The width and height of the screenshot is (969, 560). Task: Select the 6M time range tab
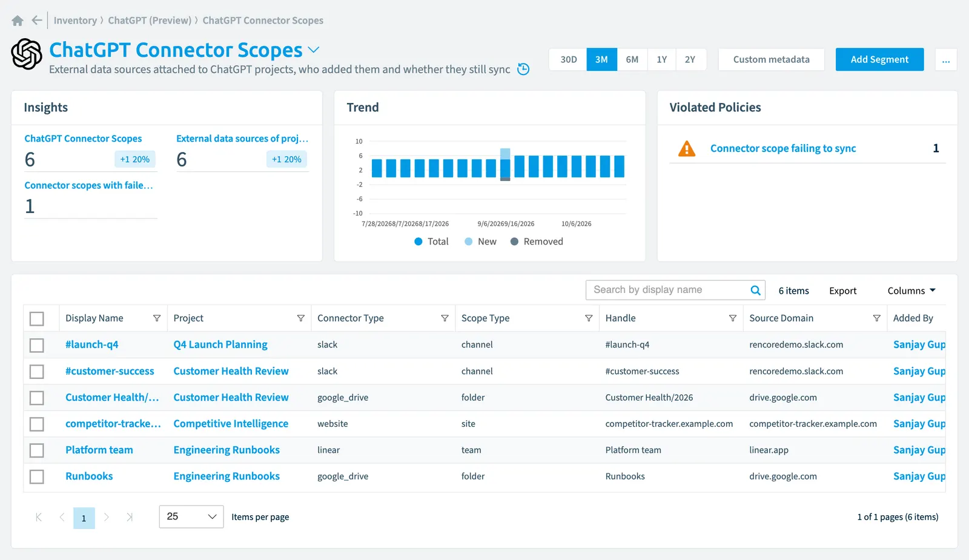(632, 59)
